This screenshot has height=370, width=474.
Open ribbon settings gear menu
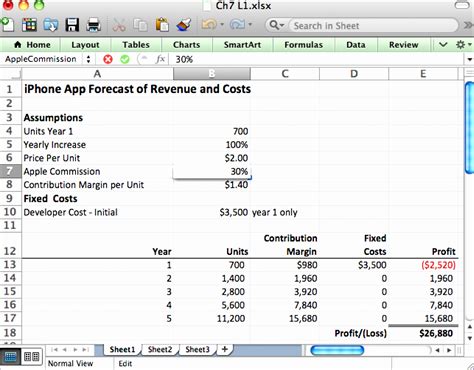tap(463, 44)
